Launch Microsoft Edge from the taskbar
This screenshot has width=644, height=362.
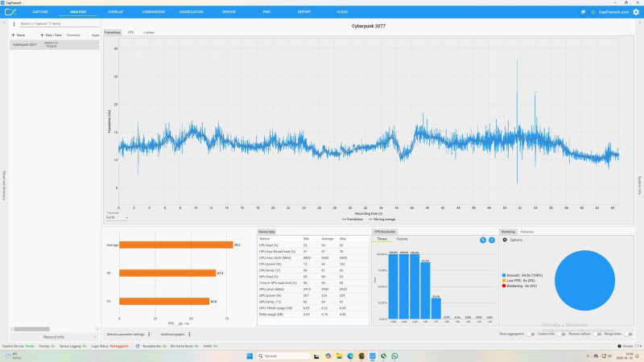350,356
